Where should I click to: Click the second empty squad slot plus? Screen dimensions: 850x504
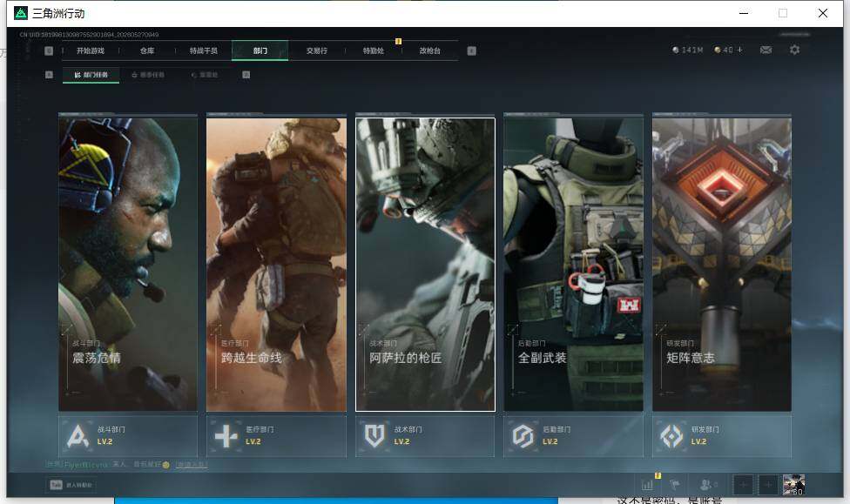pos(767,485)
